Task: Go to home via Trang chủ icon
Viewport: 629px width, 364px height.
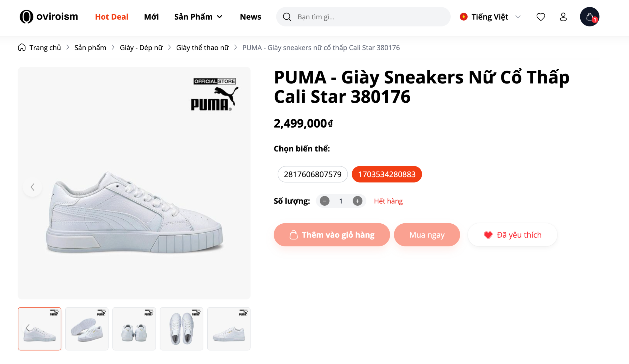Action: click(x=22, y=47)
